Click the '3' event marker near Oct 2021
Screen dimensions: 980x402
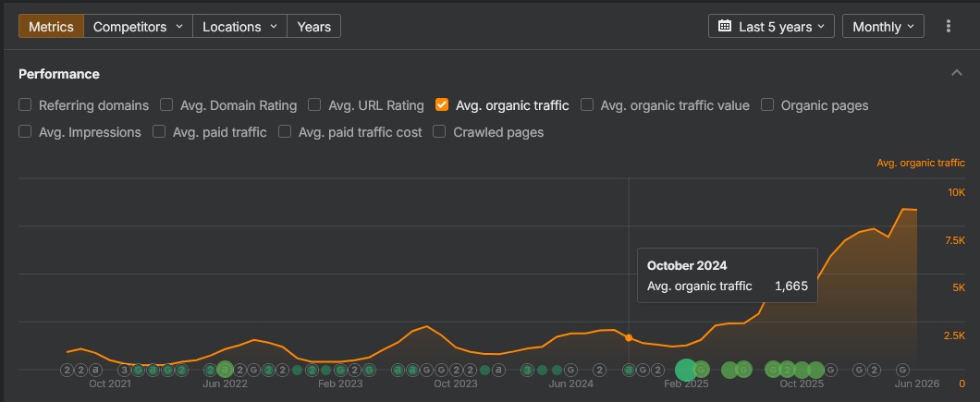click(125, 370)
